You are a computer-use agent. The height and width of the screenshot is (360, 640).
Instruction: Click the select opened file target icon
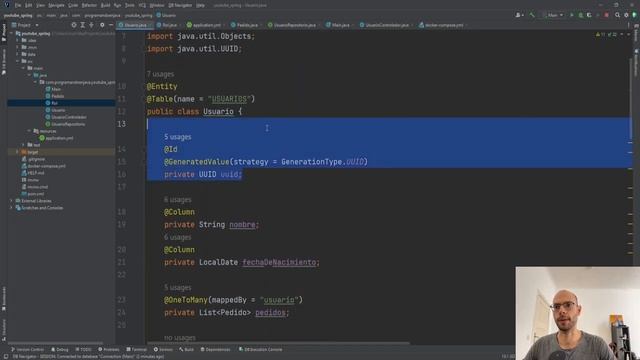(74, 25)
